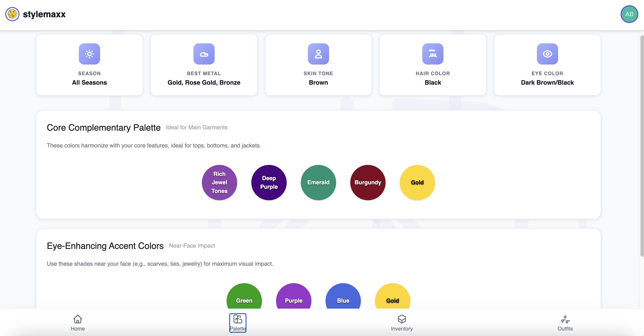Screen dimensions: 644x336
Task: Click the Season sun icon
Action: point(89,54)
